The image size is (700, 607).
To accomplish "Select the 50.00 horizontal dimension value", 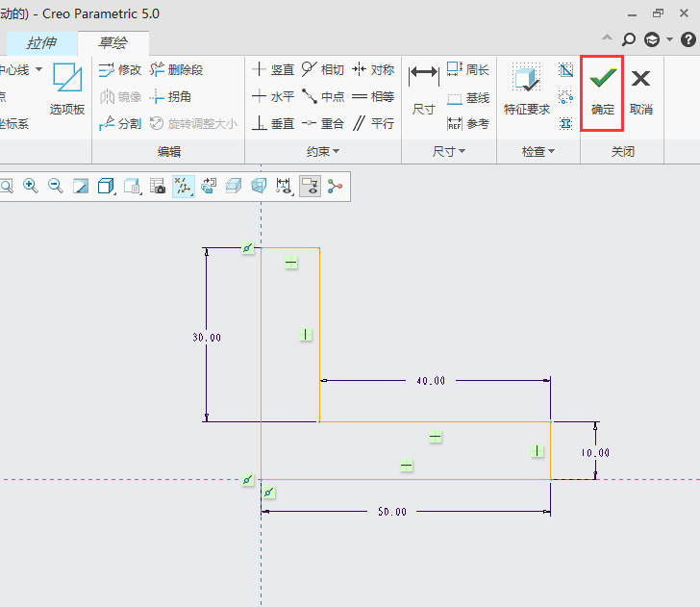I will point(392,512).
